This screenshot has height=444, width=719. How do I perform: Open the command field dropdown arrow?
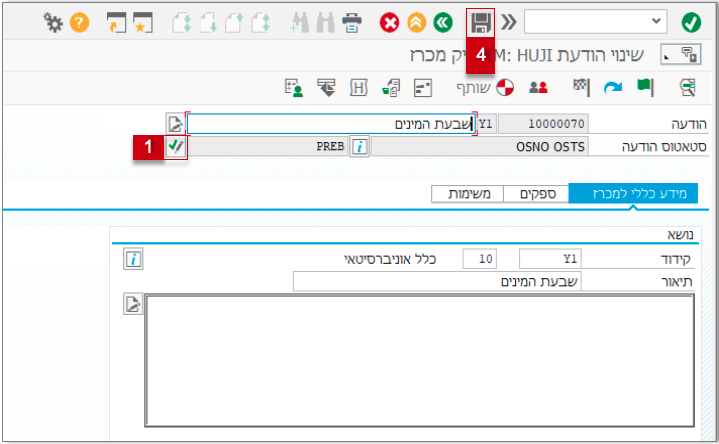click(657, 21)
